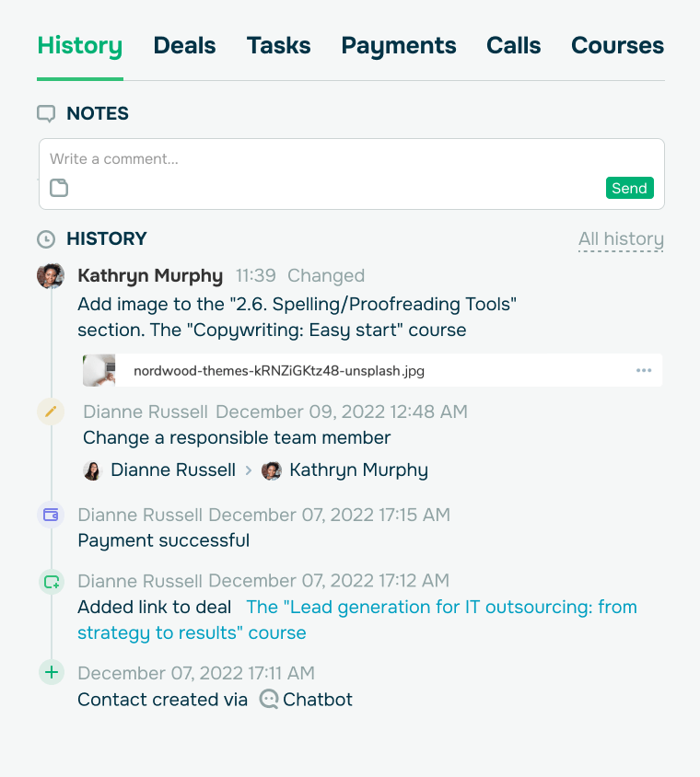Click Kathryn Murphy's avatar in history entry
The image size is (700, 777).
click(51, 275)
